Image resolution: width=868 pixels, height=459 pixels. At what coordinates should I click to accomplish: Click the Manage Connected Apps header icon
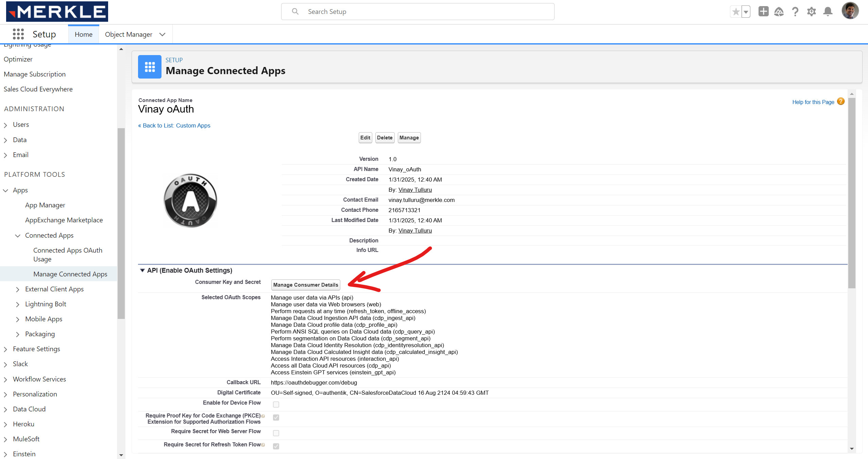(150, 67)
